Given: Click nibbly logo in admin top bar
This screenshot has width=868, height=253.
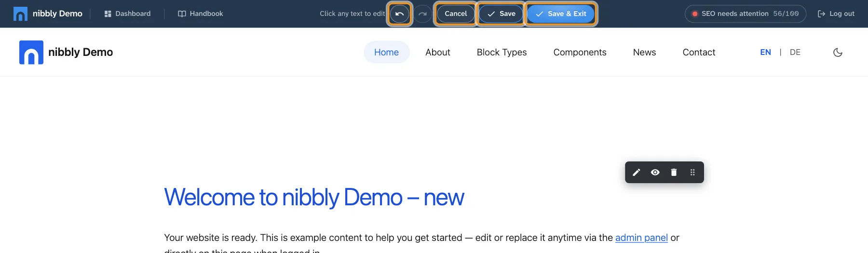Looking at the screenshot, I should pyautogui.click(x=20, y=13).
